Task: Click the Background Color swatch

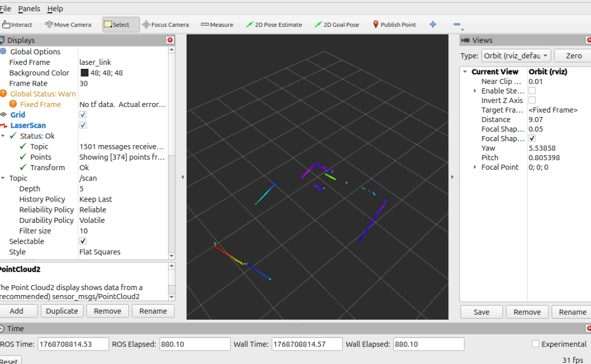Action: tap(85, 72)
